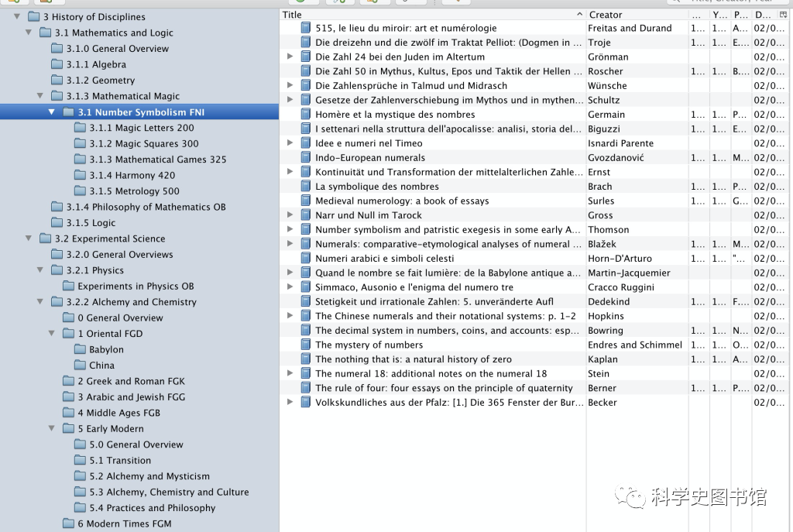Open the column picker icon in header

(x=783, y=15)
